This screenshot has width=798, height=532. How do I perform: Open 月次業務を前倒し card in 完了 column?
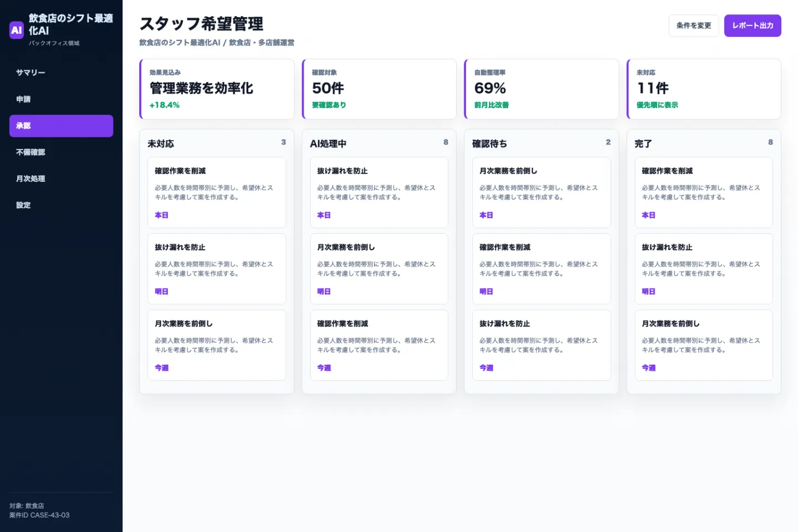tap(704, 345)
